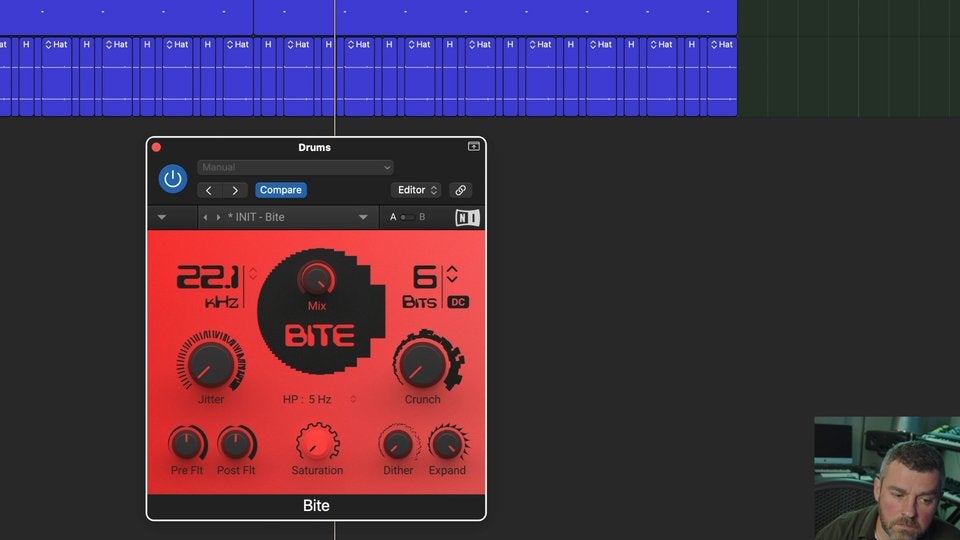Go to previous setting with left arrow
This screenshot has width=960, height=540.
coord(209,190)
